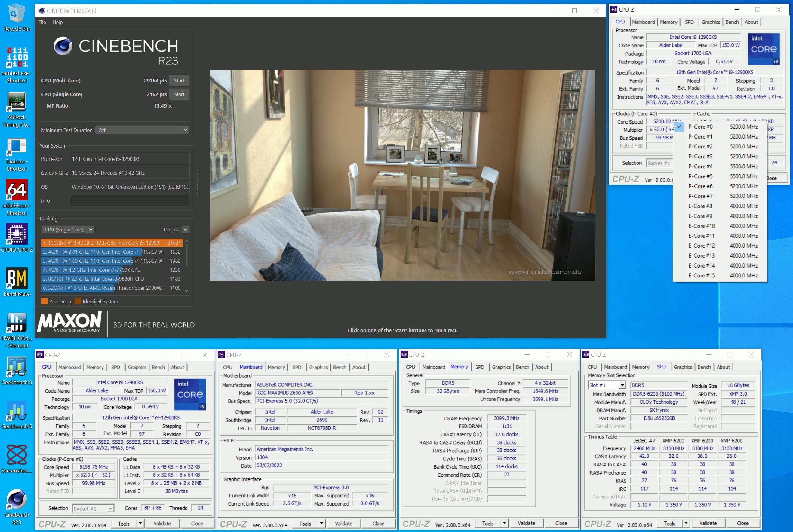Click the MAXON logo in Cinebench
This screenshot has width=793, height=532.
click(x=69, y=322)
